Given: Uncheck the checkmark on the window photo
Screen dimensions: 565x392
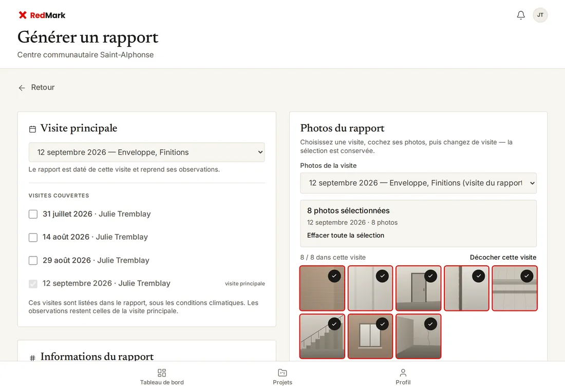Looking at the screenshot, I should pos(382,324).
